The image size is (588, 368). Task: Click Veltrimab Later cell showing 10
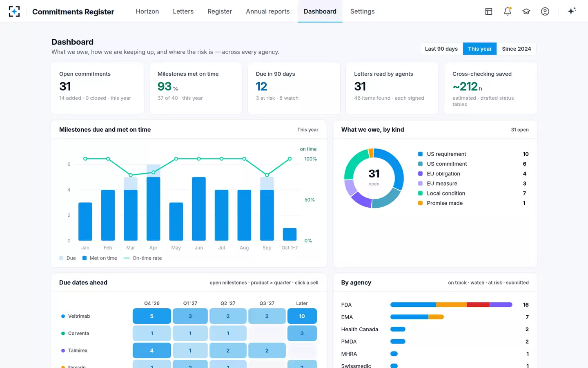[302, 316]
